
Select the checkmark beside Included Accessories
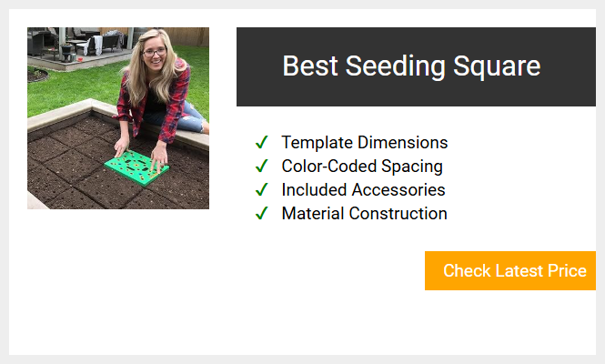[262, 189]
